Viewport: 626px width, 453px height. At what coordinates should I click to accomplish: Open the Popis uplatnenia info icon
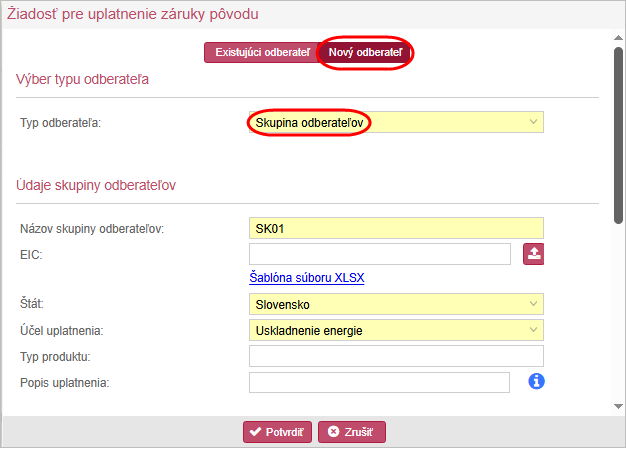[536, 381]
